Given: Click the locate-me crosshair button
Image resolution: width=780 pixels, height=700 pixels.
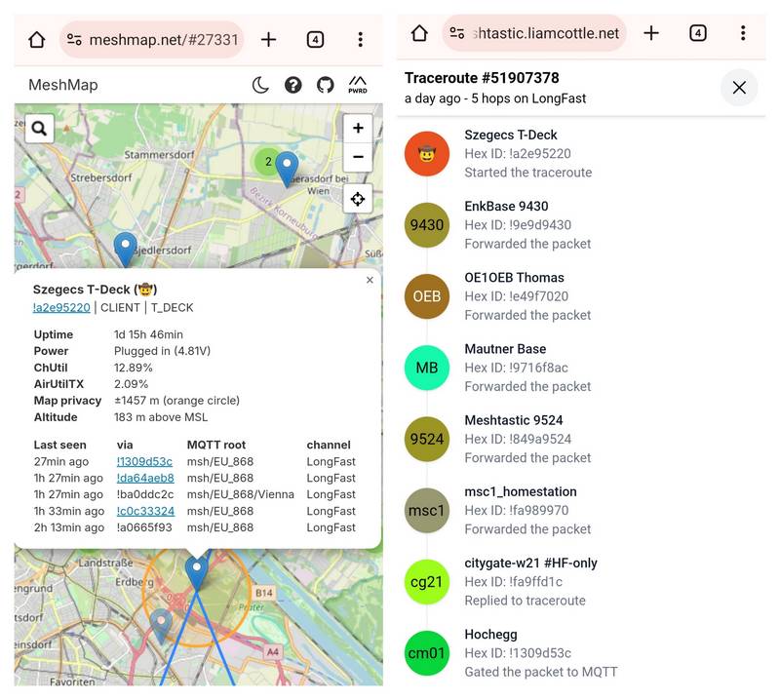Looking at the screenshot, I should point(358,199).
